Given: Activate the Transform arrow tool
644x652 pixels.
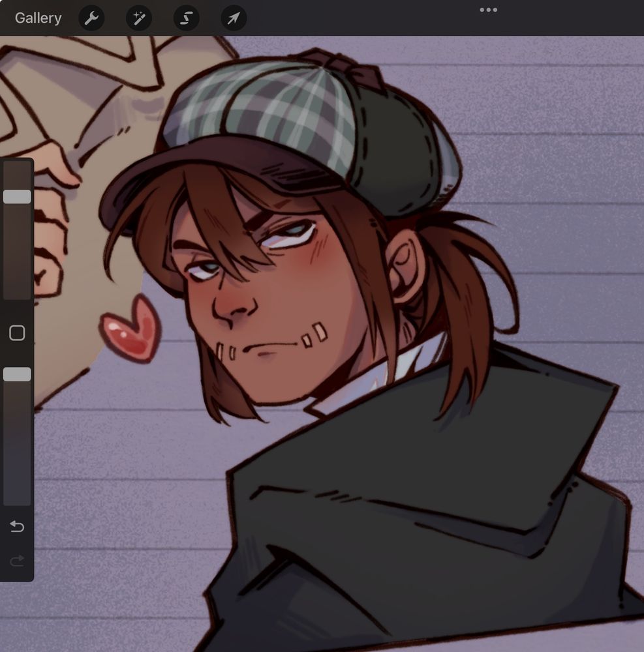Looking at the screenshot, I should tap(234, 18).
